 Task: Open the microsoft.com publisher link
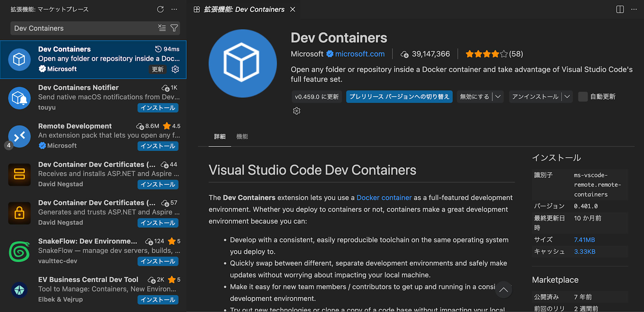(x=360, y=54)
